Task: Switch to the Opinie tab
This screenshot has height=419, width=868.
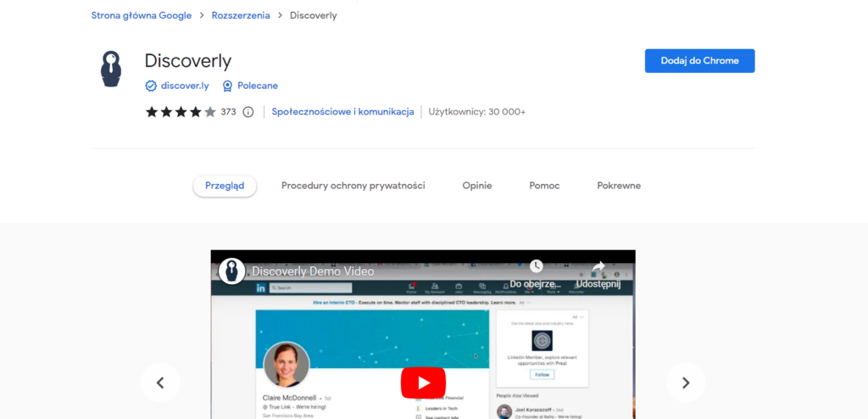Action: pyautogui.click(x=477, y=186)
